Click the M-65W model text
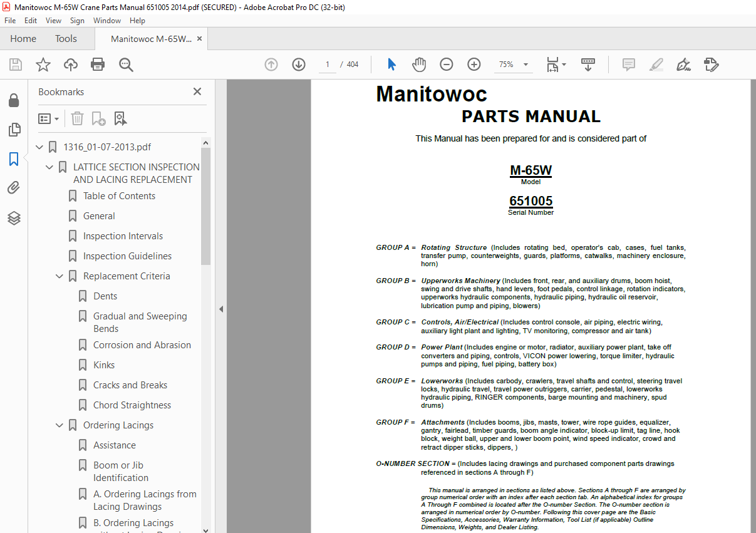Viewport: 756px width, 533px height. 531,170
